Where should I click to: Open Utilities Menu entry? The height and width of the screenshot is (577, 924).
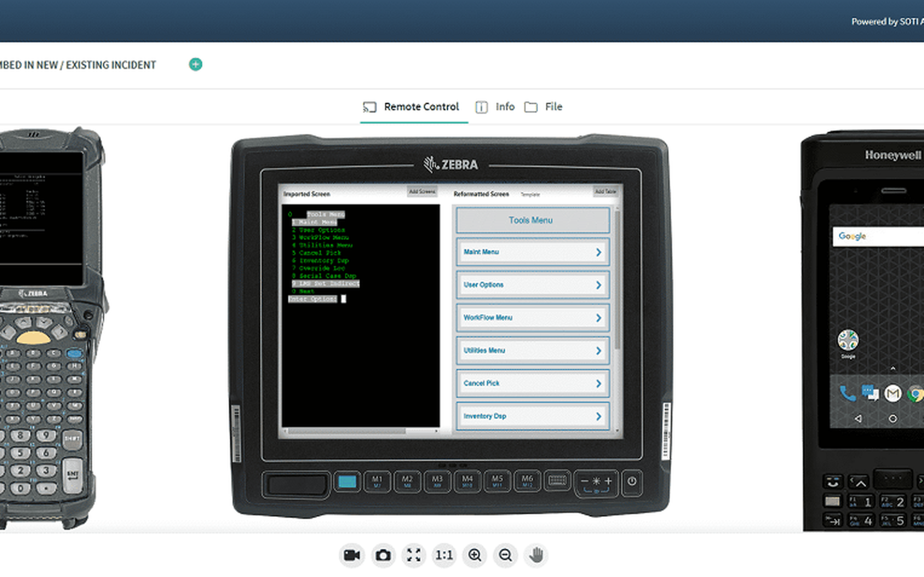pos(533,350)
